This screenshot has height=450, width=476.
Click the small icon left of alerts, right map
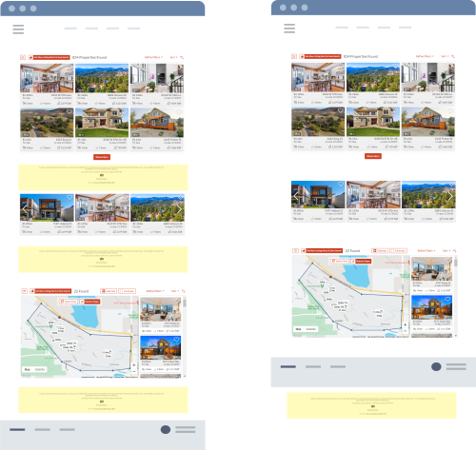(x=295, y=250)
